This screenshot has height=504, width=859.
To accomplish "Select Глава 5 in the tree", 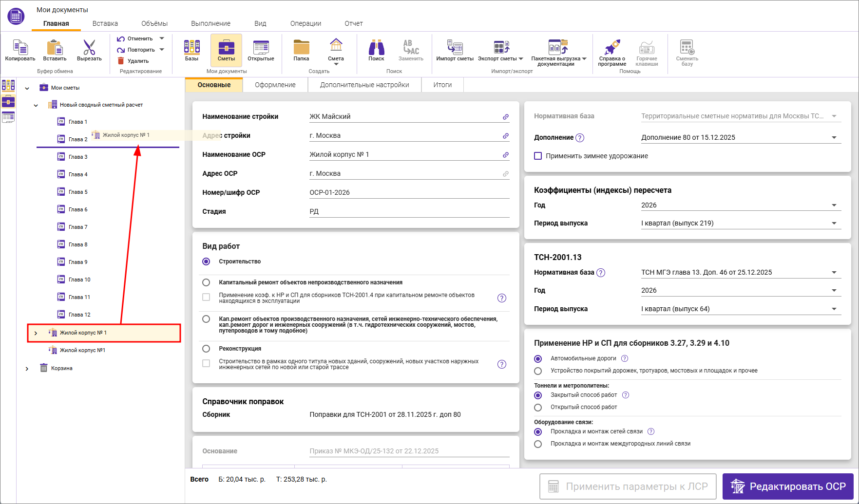I will pyautogui.click(x=78, y=192).
